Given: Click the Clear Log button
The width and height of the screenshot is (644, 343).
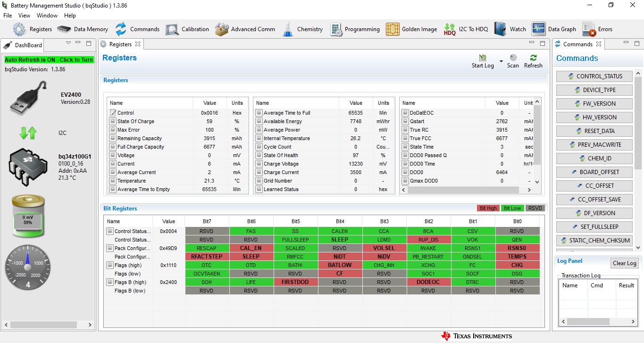Looking at the screenshot, I should tap(625, 263).
